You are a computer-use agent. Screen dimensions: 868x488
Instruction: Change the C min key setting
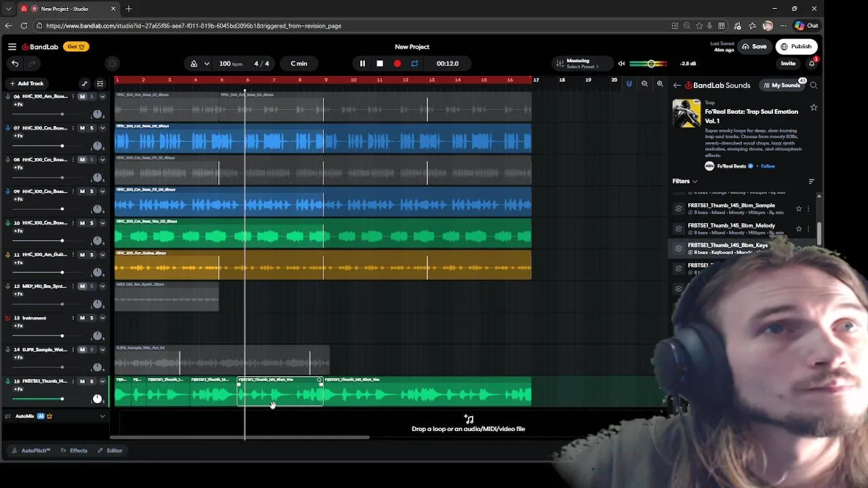(x=299, y=64)
